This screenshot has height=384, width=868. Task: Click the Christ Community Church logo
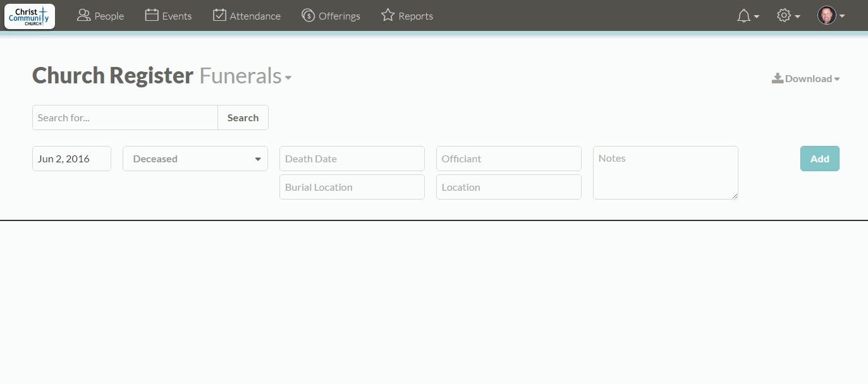tap(30, 16)
